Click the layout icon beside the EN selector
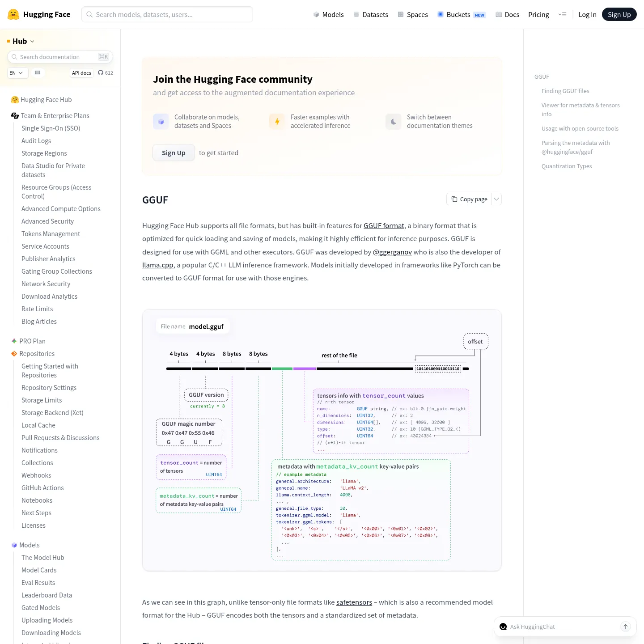Viewport: 644px width, 644px height. tap(38, 73)
